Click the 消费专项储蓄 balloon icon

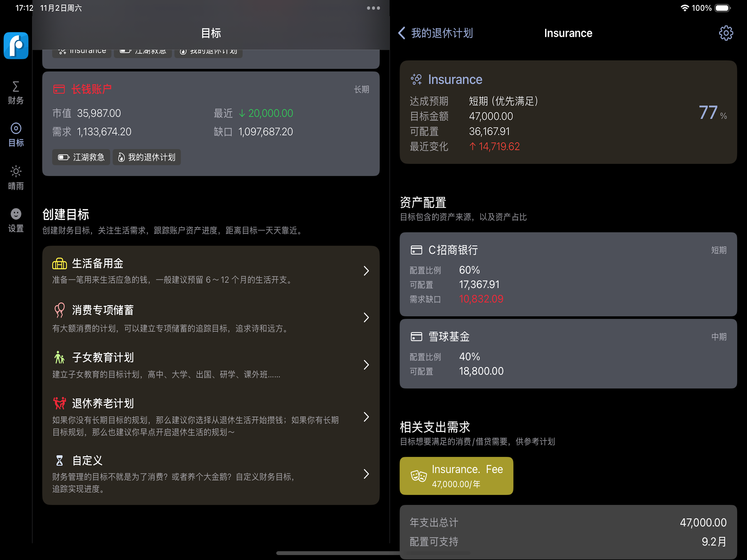pos(59,310)
